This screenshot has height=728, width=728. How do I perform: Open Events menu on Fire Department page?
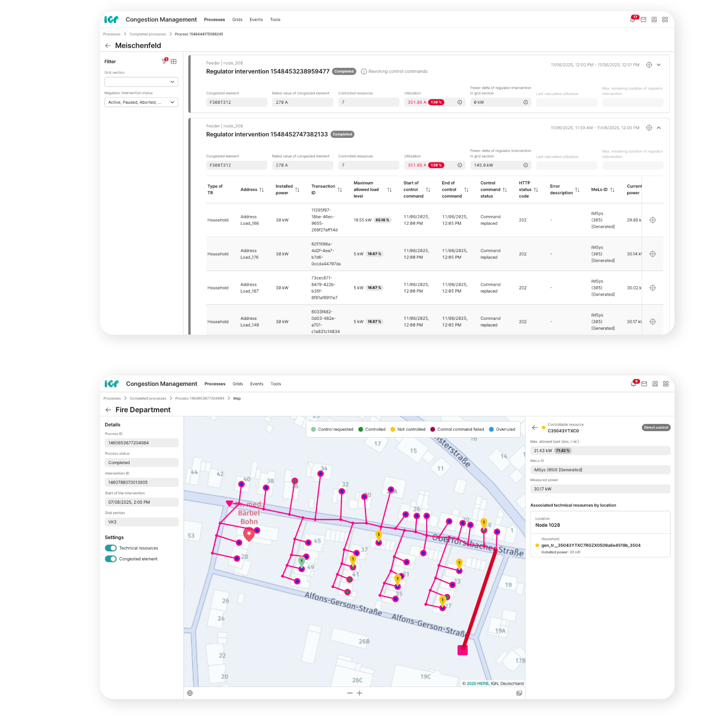click(257, 384)
